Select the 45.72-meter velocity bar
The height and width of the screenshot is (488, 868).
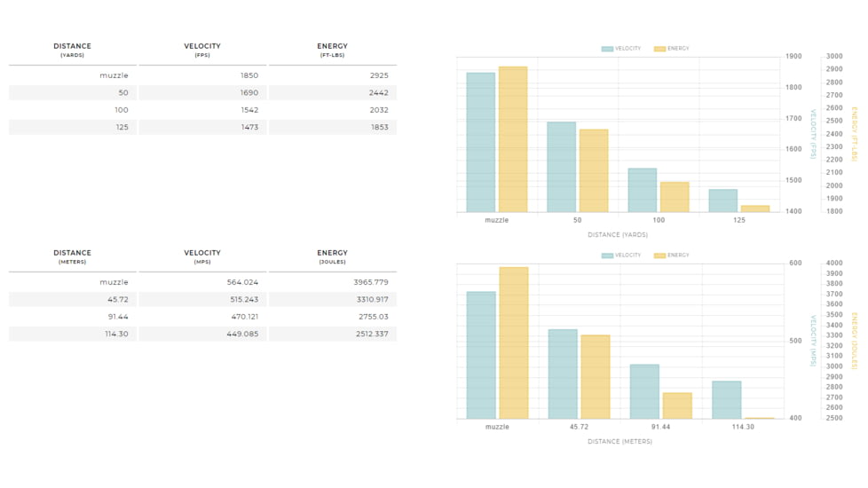click(x=563, y=374)
